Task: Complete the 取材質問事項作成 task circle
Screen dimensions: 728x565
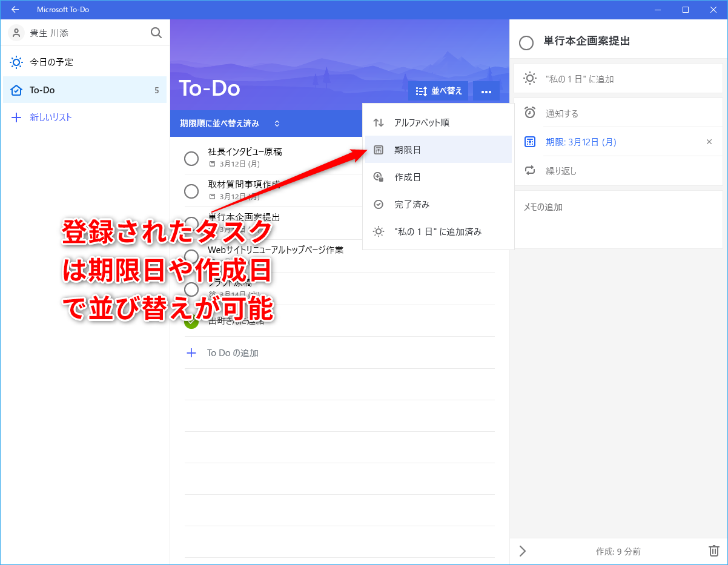Action: pyautogui.click(x=191, y=191)
